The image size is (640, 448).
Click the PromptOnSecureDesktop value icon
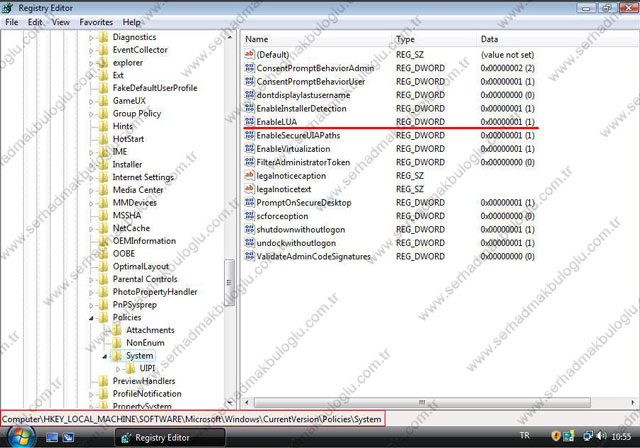pyautogui.click(x=249, y=202)
